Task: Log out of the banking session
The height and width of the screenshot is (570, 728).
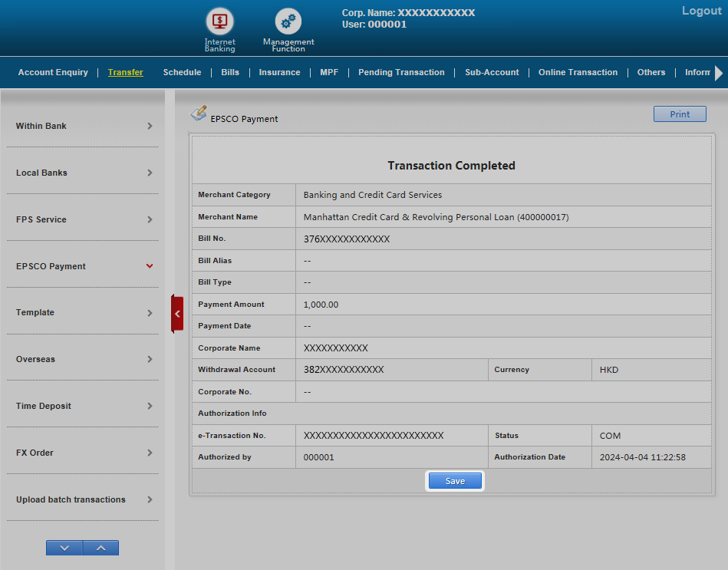Action: click(x=701, y=11)
